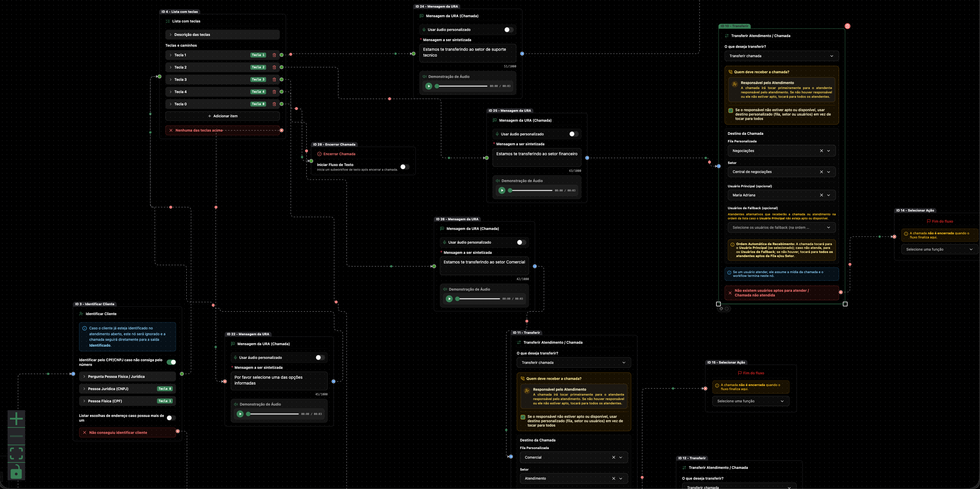The width and height of the screenshot is (980, 489).
Task: Enable Iniciar Fluxo de Texto switch
Action: point(405,167)
